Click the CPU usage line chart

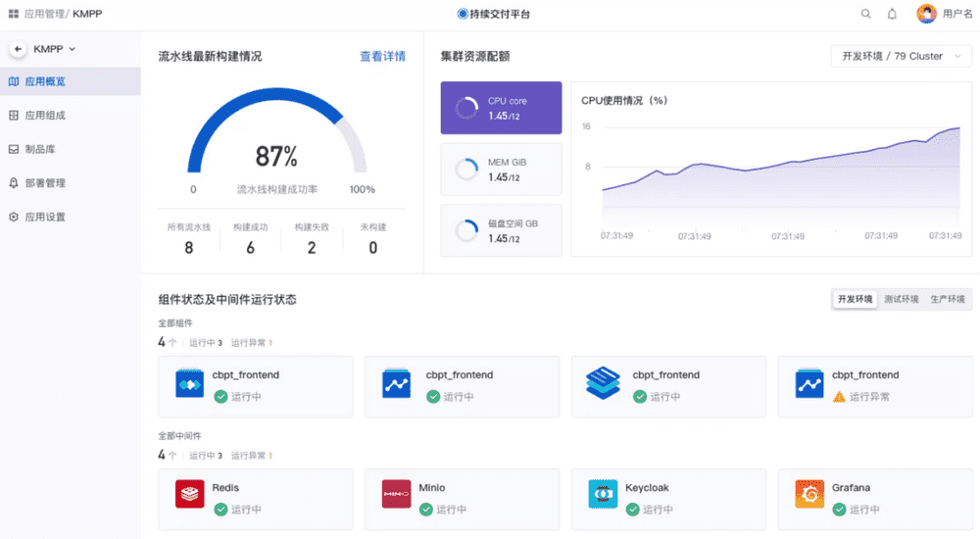point(780,178)
